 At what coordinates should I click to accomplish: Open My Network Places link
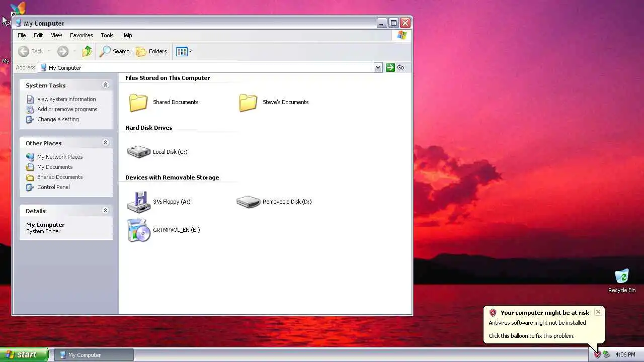click(60, 157)
